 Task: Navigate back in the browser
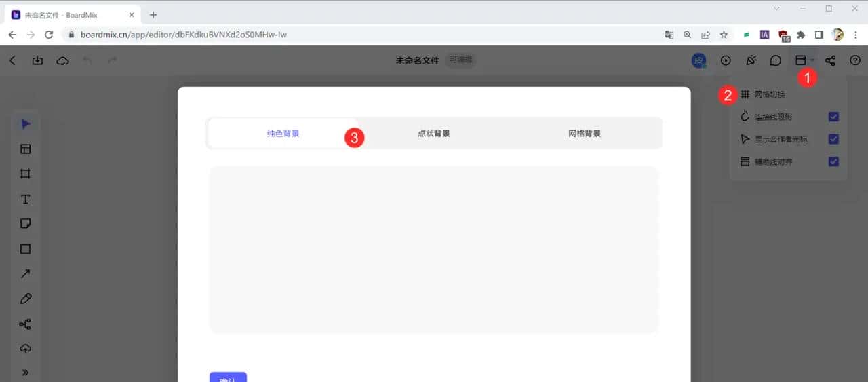[12, 34]
